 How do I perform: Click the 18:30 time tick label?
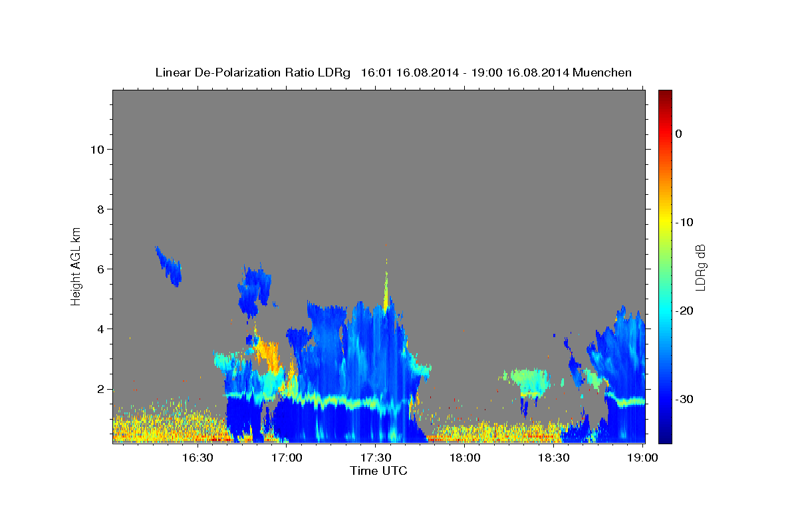click(554, 458)
